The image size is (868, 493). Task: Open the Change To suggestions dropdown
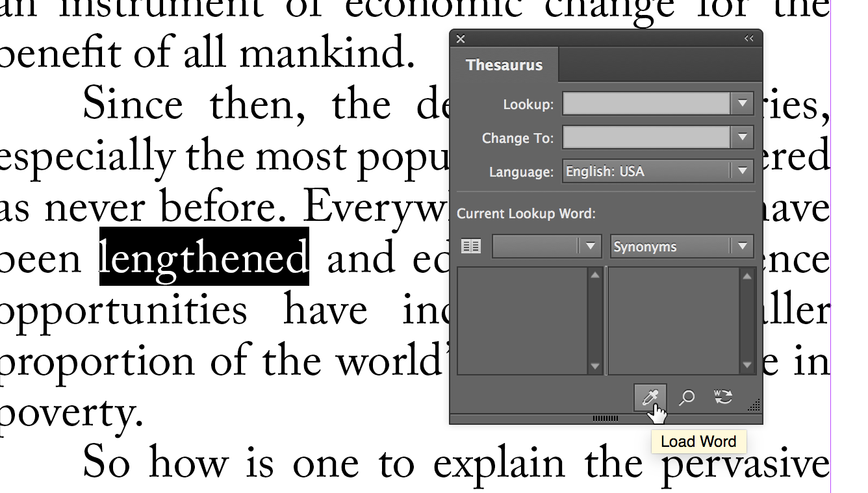point(742,138)
